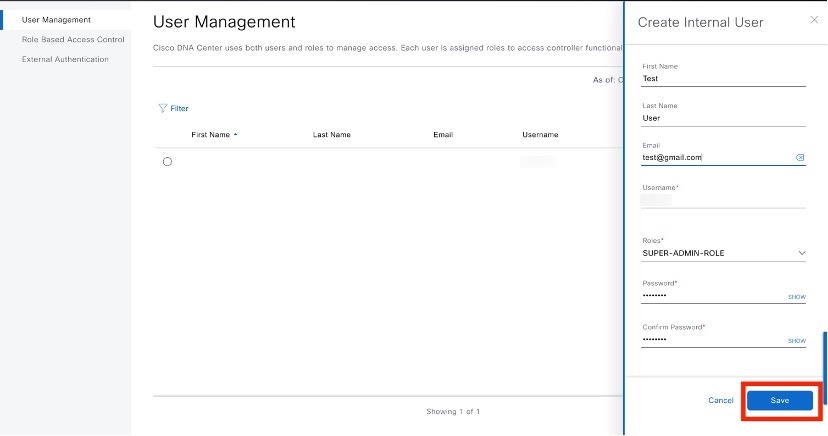Click into the Username input field

click(x=723, y=200)
